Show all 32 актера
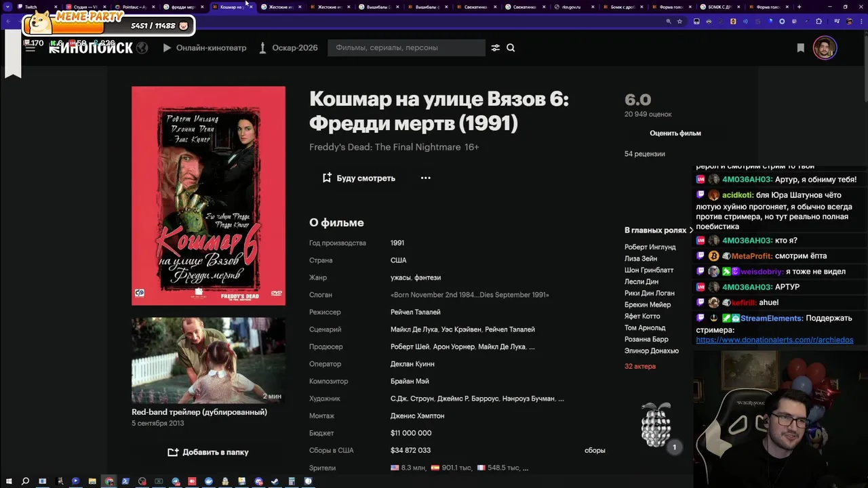868x488 pixels. click(640, 367)
